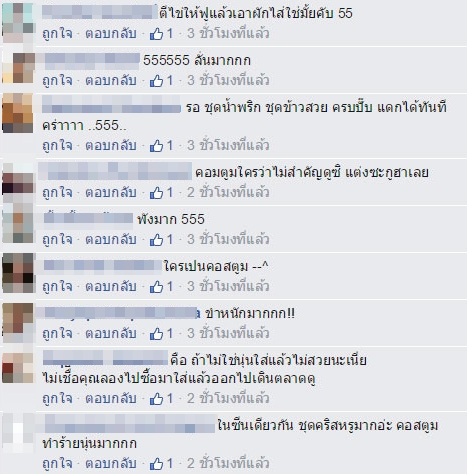Click thumbs-up icon under the "ชุดน้ำพริก" comment
This screenshot has height=474, width=467.
[156, 145]
